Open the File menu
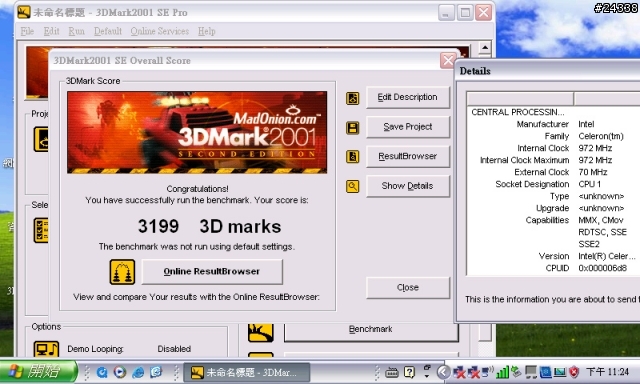 click(27, 31)
